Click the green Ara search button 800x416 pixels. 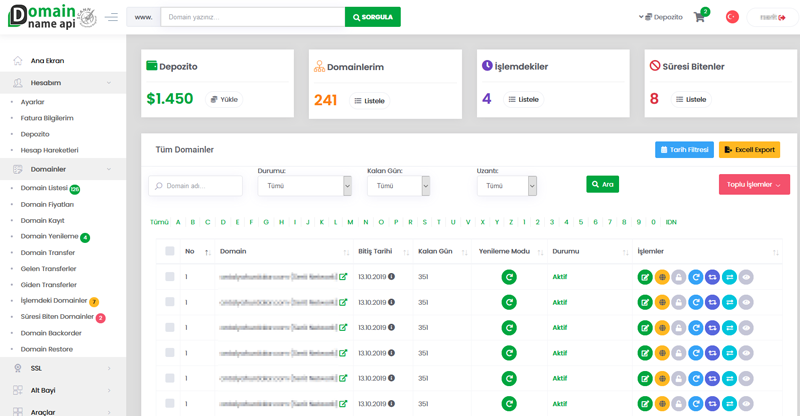(603, 184)
